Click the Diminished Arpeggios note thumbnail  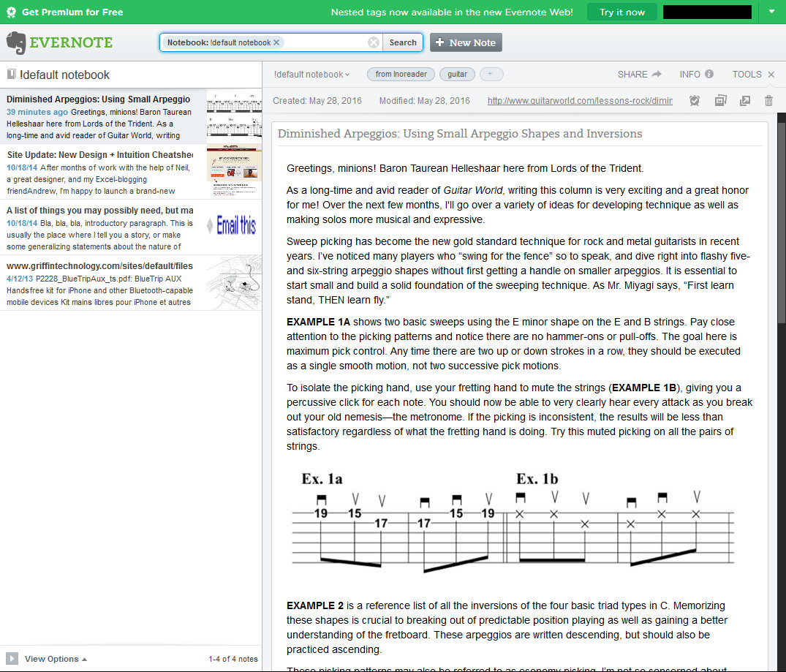point(234,116)
